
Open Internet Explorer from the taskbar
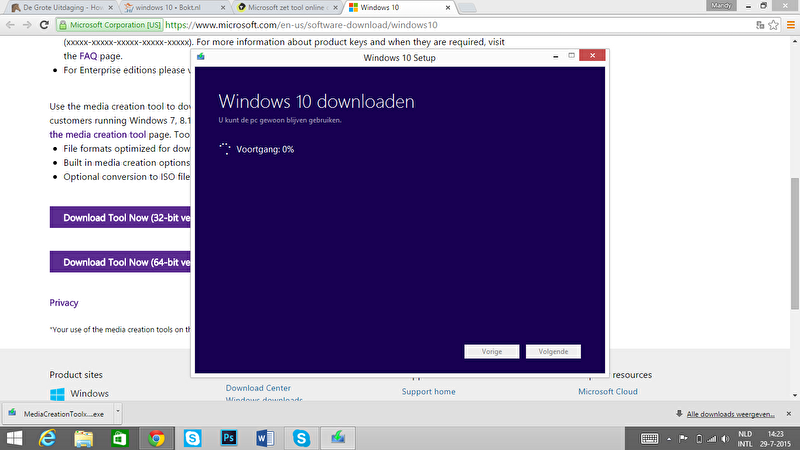pyautogui.click(x=47, y=437)
